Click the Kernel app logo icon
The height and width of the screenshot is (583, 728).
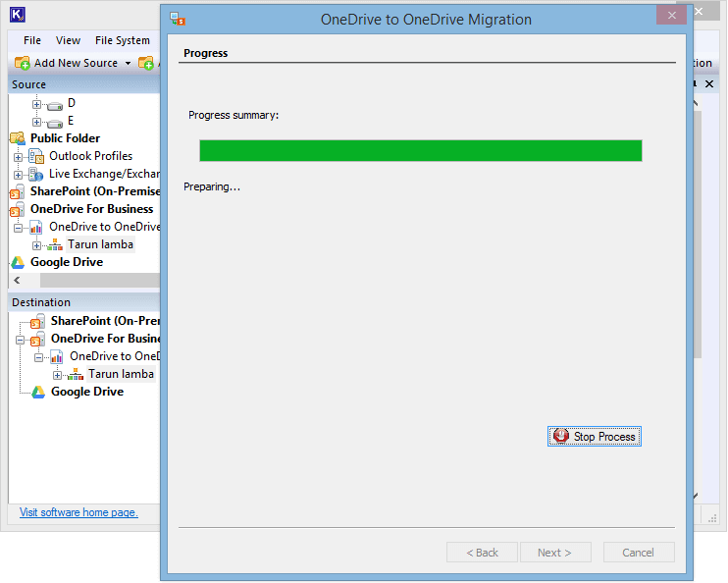click(18, 15)
